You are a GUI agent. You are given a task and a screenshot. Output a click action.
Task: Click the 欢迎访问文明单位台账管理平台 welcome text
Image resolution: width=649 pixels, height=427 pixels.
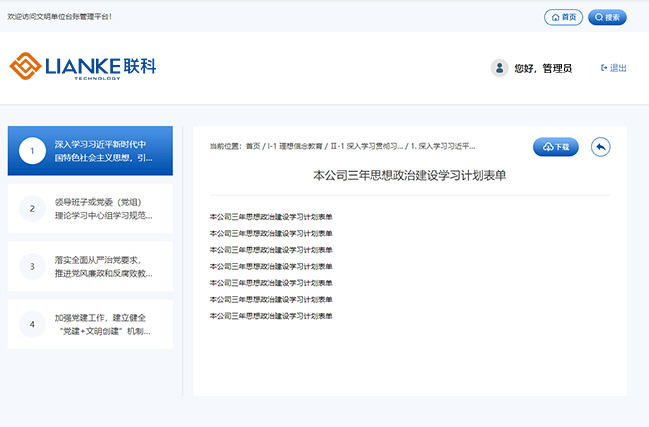pos(60,17)
